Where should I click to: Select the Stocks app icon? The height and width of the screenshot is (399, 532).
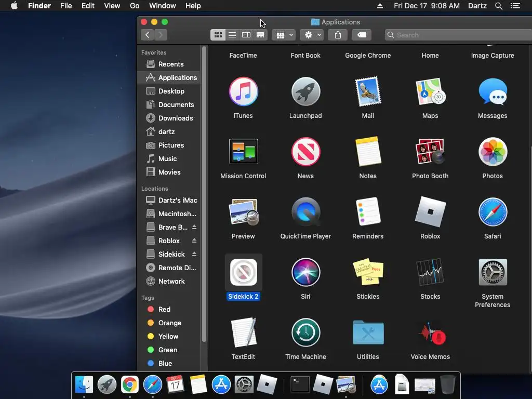pyautogui.click(x=430, y=272)
